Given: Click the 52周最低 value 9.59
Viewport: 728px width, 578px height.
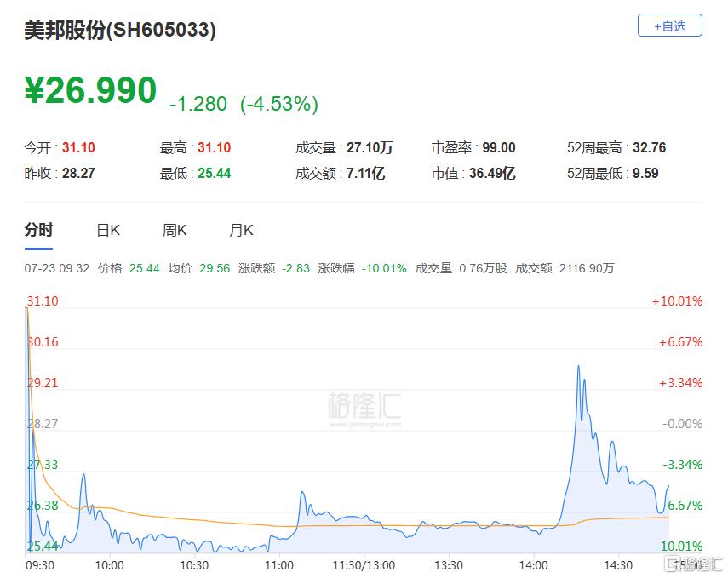Looking at the screenshot, I should point(645,173).
